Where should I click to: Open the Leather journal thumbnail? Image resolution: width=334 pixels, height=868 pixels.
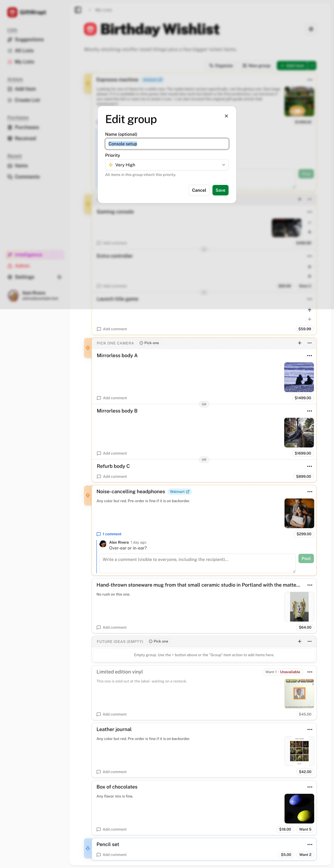tap(299, 751)
